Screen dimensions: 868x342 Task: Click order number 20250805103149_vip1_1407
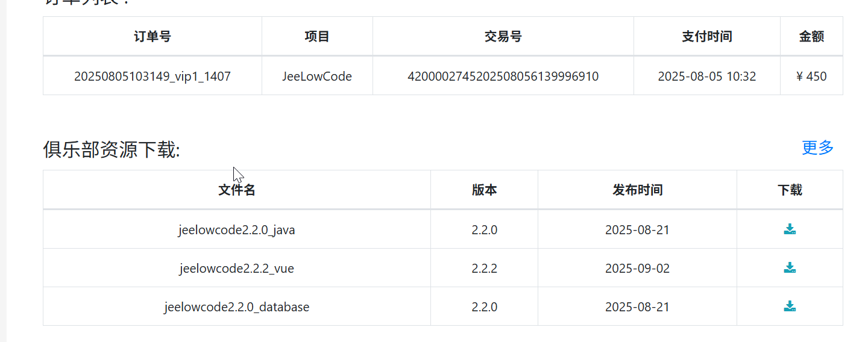click(x=153, y=76)
